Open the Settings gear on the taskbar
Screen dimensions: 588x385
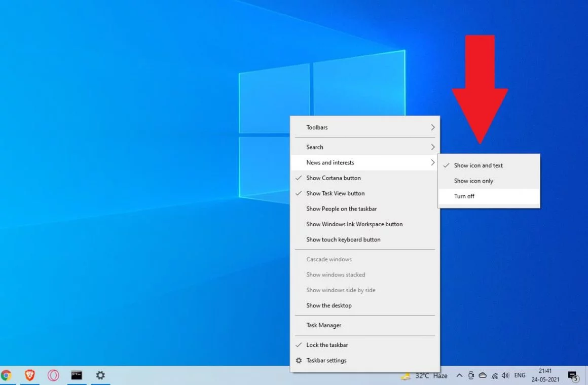(100, 375)
